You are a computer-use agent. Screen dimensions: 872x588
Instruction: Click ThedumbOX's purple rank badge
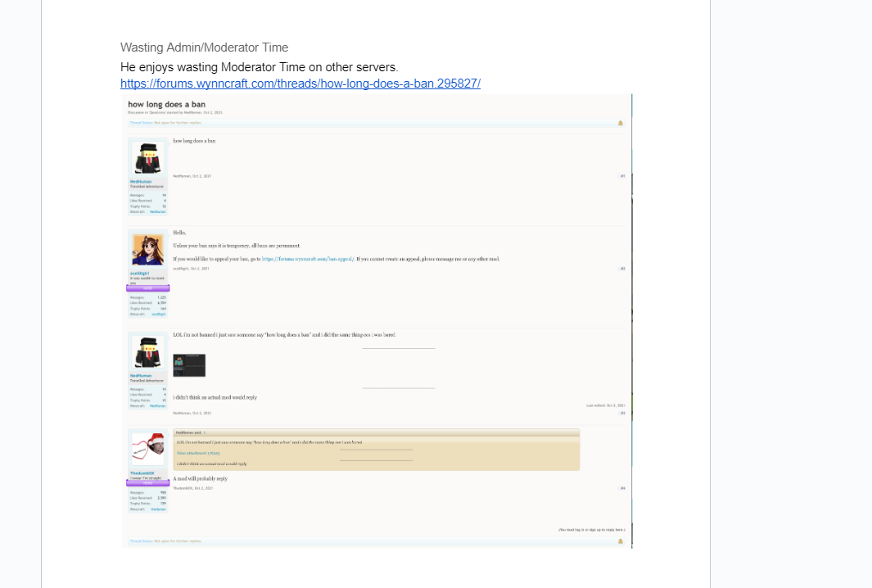coord(148,483)
